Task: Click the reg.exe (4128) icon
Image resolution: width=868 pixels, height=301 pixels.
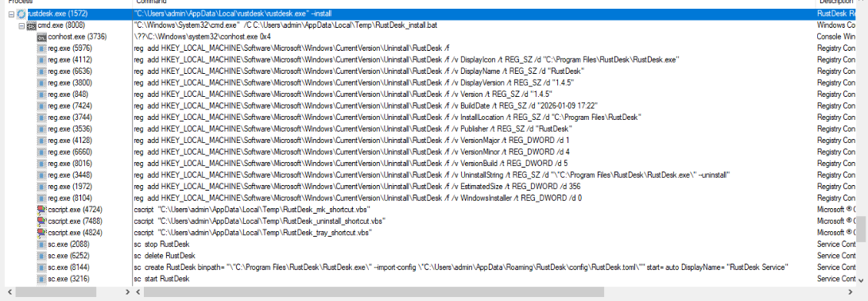Action: pos(41,141)
